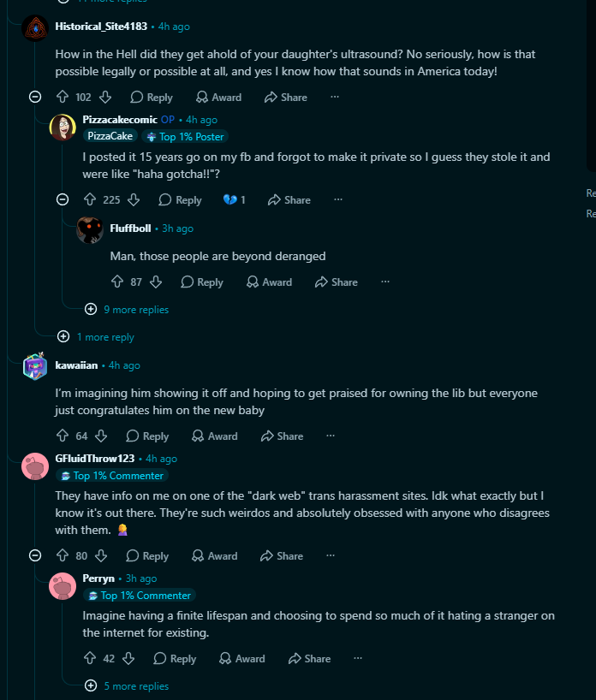
Task: Expand 9 more replies
Action: (127, 310)
